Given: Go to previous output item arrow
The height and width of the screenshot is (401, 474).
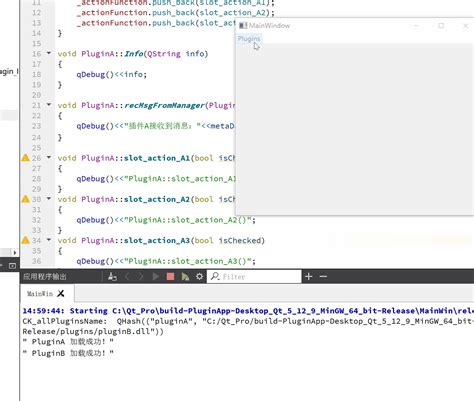Looking at the screenshot, I should click(x=127, y=277).
